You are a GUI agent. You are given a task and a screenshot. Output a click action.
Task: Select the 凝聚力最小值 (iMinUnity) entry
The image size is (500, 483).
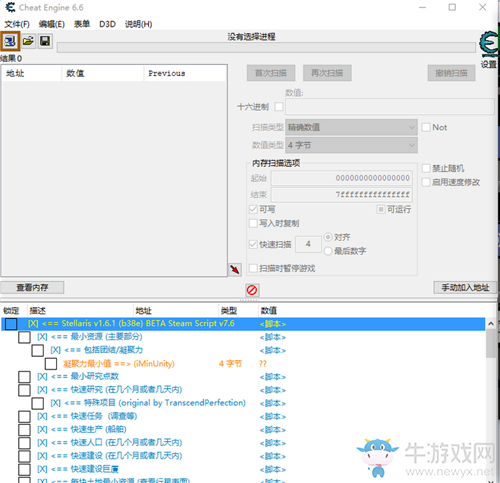click(x=119, y=364)
